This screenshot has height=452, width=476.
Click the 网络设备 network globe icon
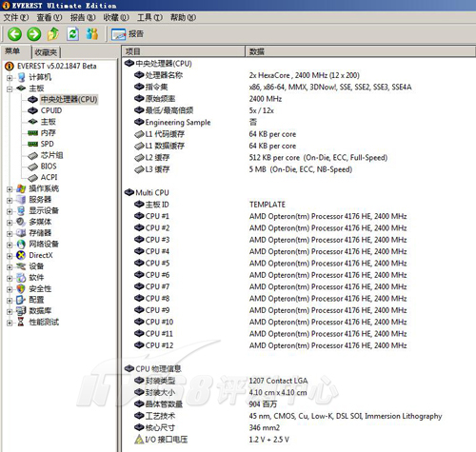pos(21,245)
